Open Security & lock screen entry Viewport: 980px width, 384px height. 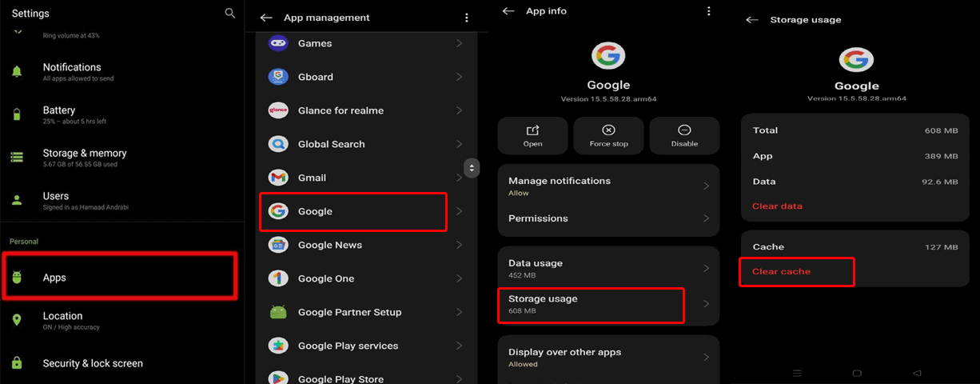[x=122, y=363]
